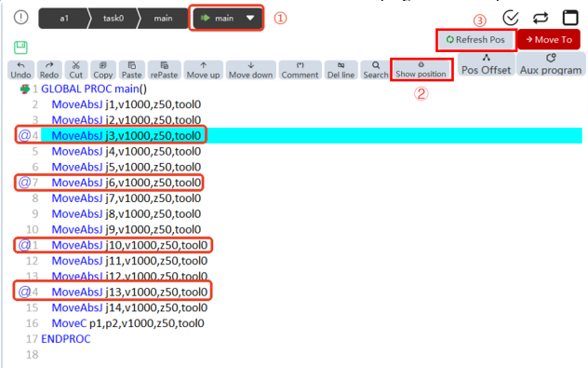588x368 pixels.
Task: Select line MoveAbsJ j8,v1000,z50,tool0
Action: pos(127,214)
